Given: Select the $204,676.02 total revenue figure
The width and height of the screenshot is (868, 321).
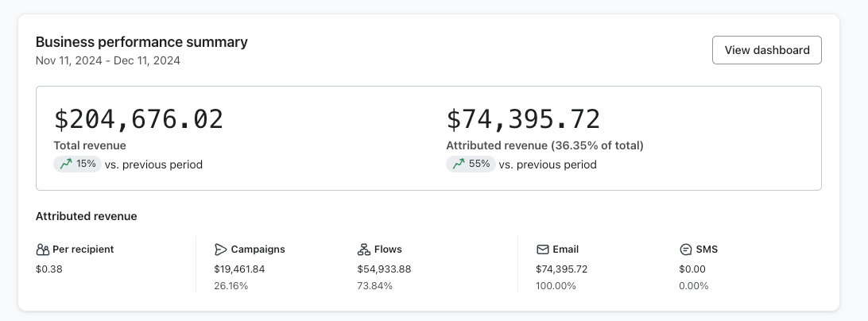Looking at the screenshot, I should click(138, 119).
